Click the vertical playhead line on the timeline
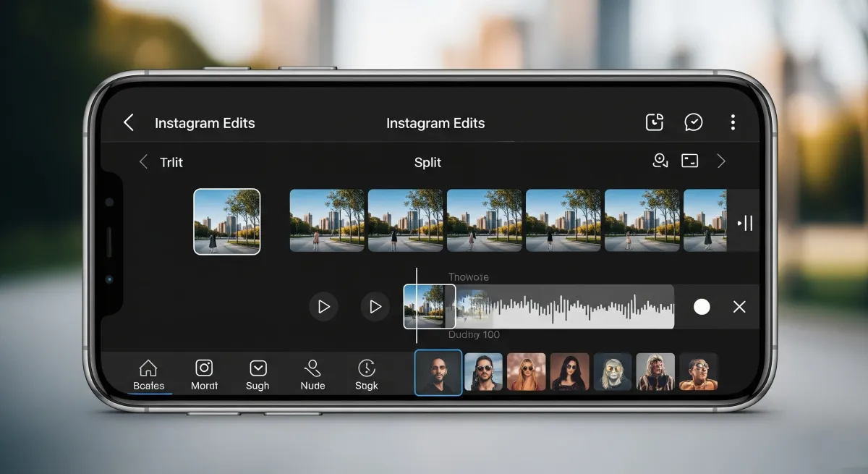 (x=417, y=305)
